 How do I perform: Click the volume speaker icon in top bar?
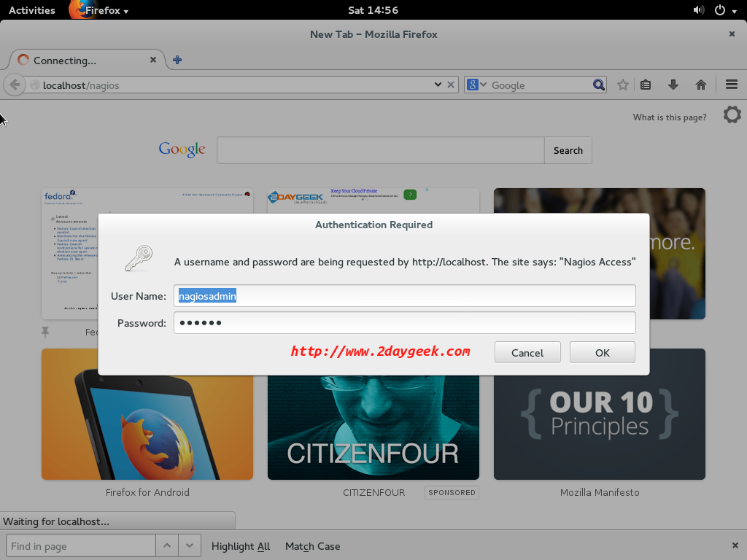(x=698, y=10)
